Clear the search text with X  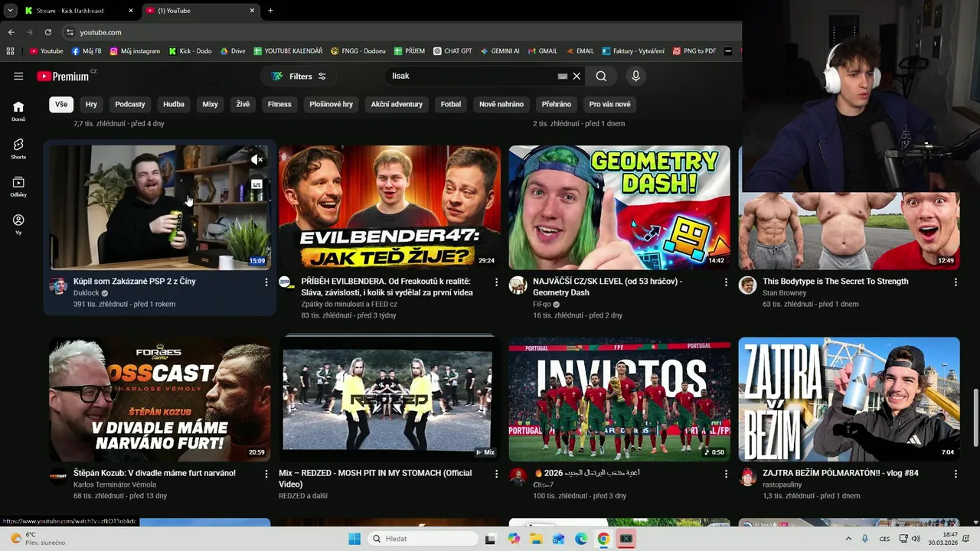pyautogui.click(x=577, y=76)
